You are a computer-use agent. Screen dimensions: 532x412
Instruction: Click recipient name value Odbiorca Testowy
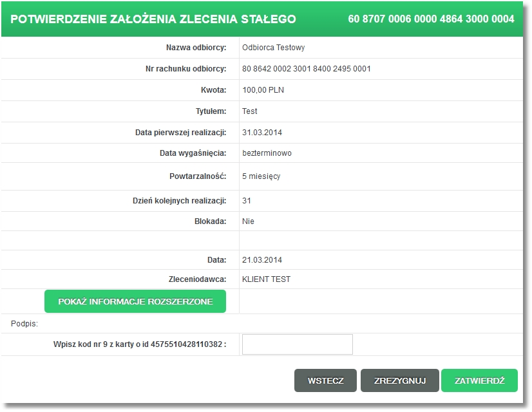click(x=273, y=48)
